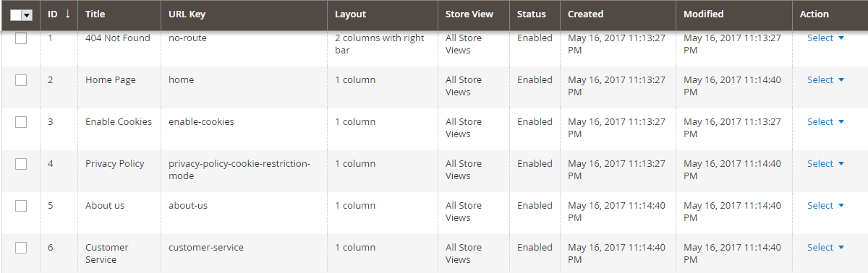Viewport: 868px width, 273px height.
Task: Open Select action for Privacy Policy
Action: click(825, 164)
